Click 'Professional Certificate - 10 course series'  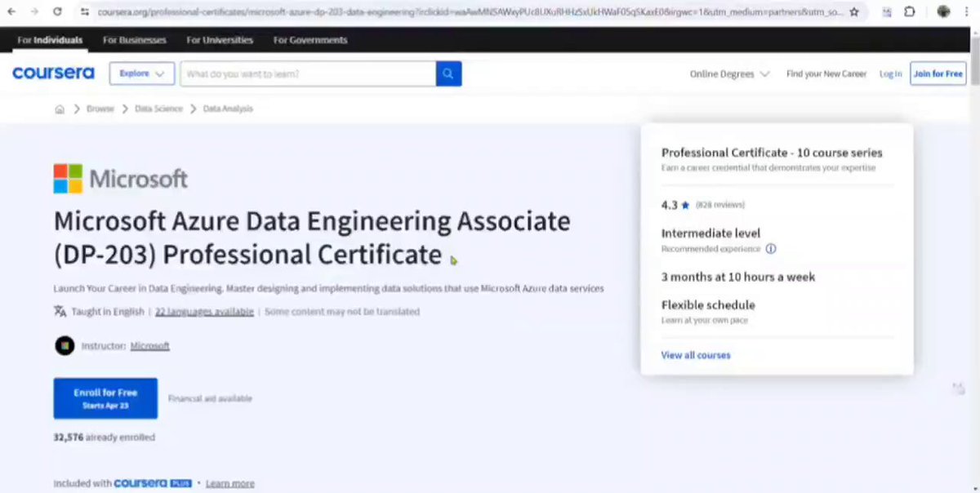(x=772, y=153)
